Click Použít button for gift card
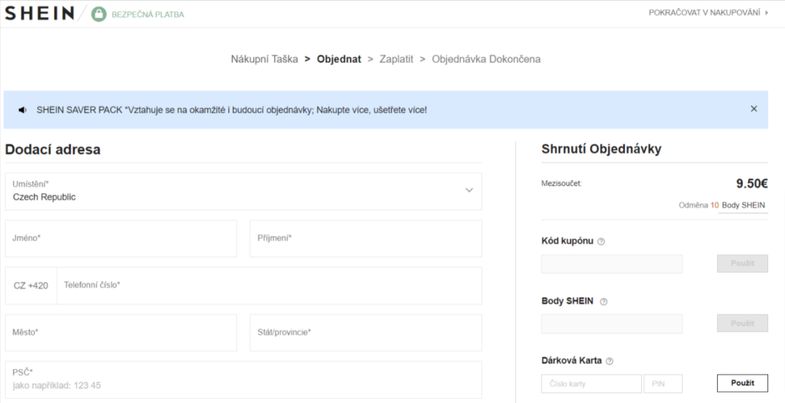The height and width of the screenshot is (403, 785). pyautogui.click(x=742, y=383)
